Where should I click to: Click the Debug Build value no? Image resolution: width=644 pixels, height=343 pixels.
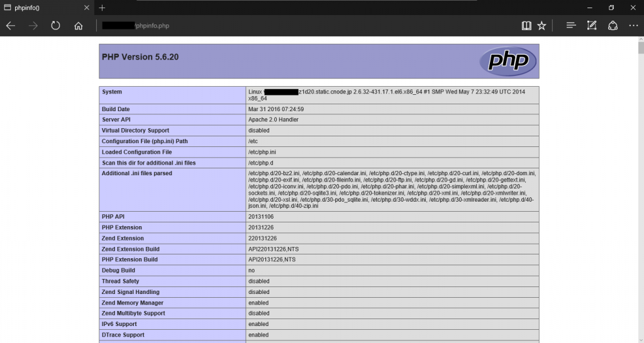(x=252, y=270)
